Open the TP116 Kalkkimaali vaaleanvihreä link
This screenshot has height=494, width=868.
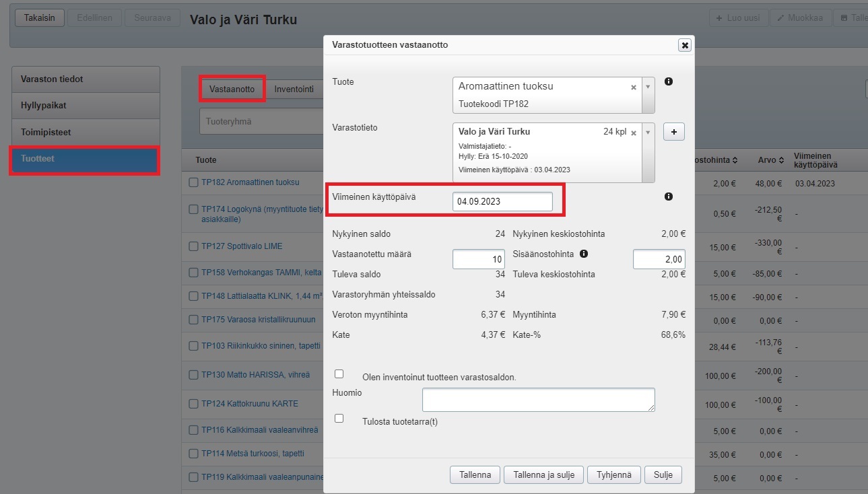pyautogui.click(x=259, y=430)
